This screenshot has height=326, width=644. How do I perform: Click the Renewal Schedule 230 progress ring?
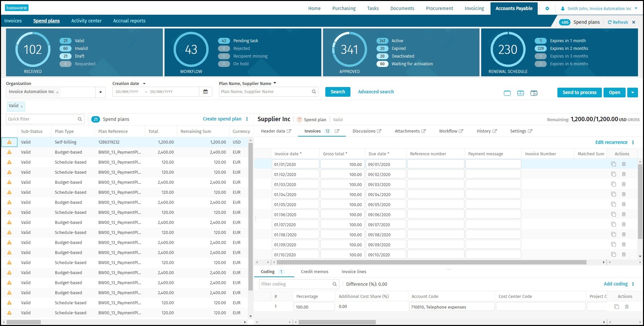pos(508,50)
